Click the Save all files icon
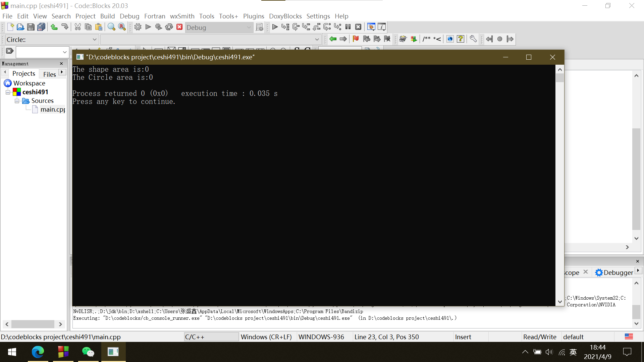The height and width of the screenshot is (362, 644). point(41,27)
